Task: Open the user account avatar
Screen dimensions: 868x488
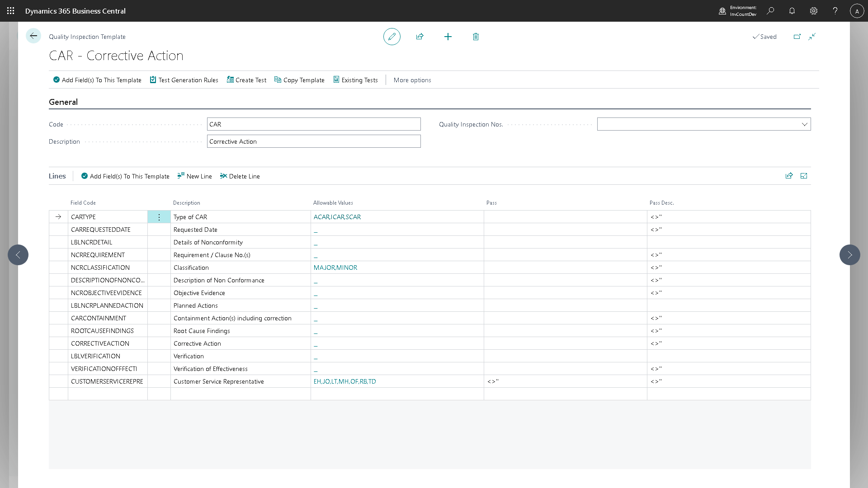Action: point(857,11)
